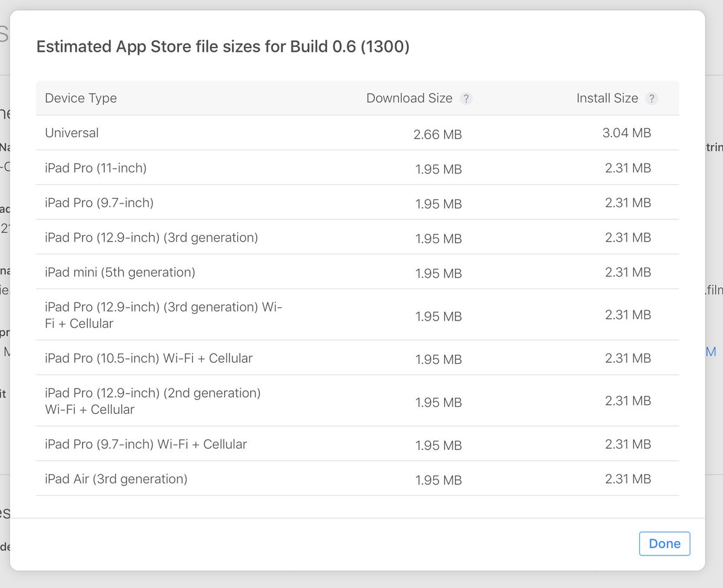Select the dialog title text about Build 0.6
The image size is (723, 588).
(x=223, y=47)
